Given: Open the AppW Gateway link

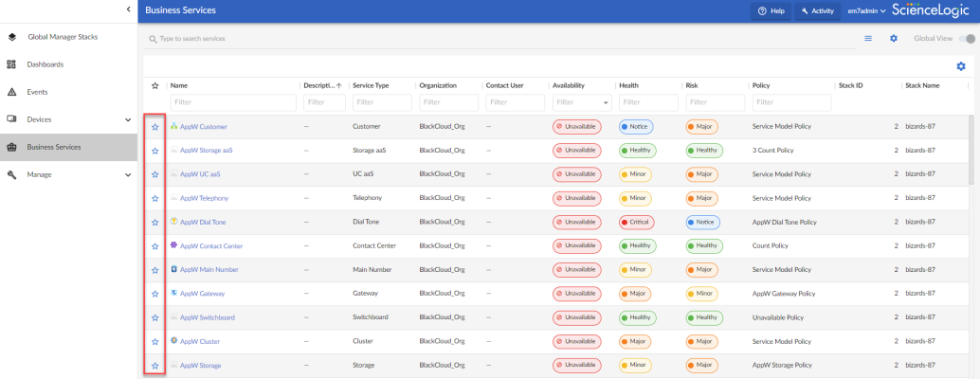Looking at the screenshot, I should [x=203, y=294].
